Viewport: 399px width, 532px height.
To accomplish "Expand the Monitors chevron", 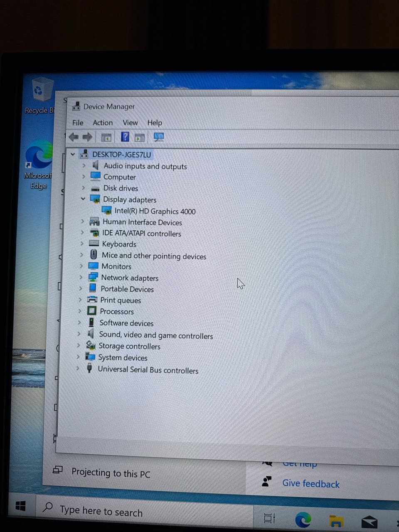I will tap(81, 266).
